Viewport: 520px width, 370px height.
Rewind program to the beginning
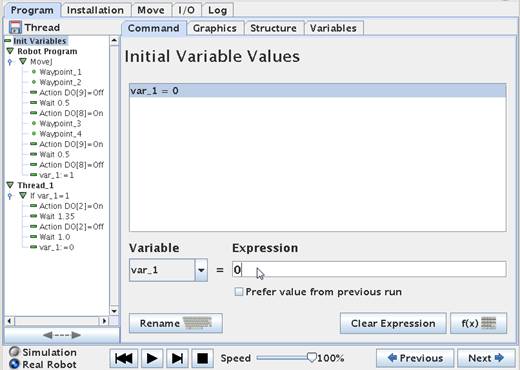pyautogui.click(x=124, y=358)
